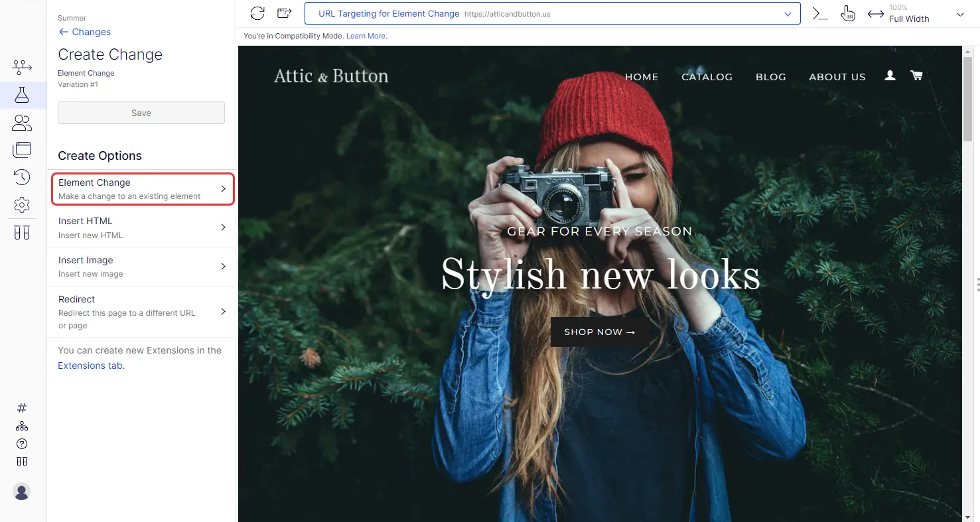Viewport: 980px width, 522px height.
Task: Click the test tubes icon below settings
Action: (22, 233)
